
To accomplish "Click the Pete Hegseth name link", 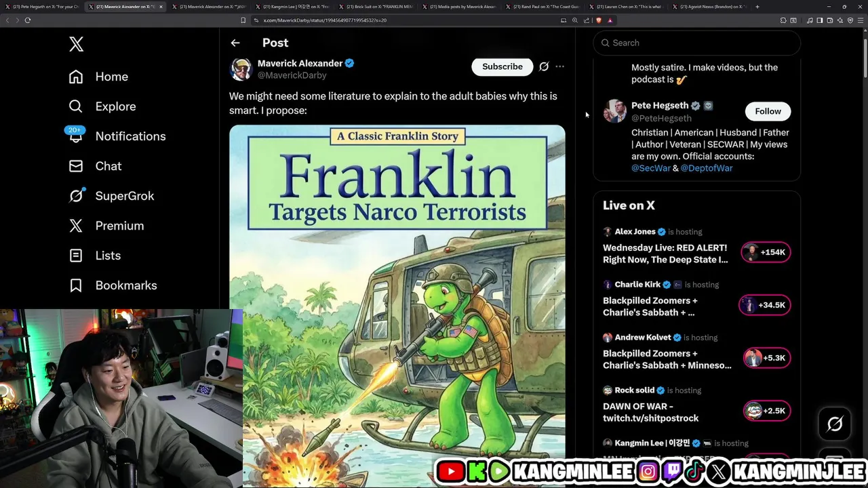I will [660, 106].
